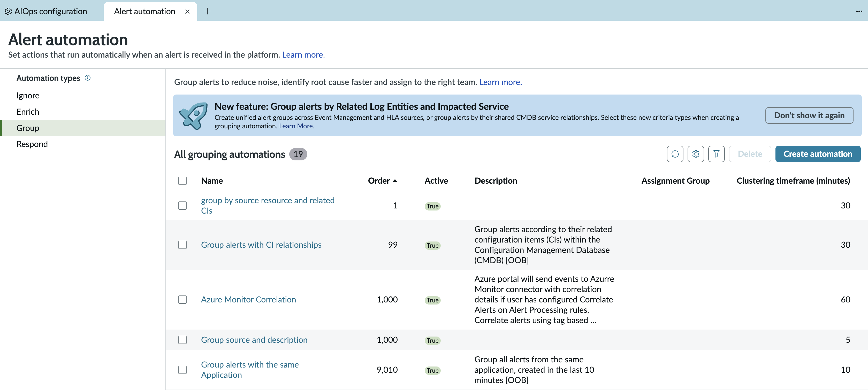Open the more options ellipsis menu

[x=859, y=11]
